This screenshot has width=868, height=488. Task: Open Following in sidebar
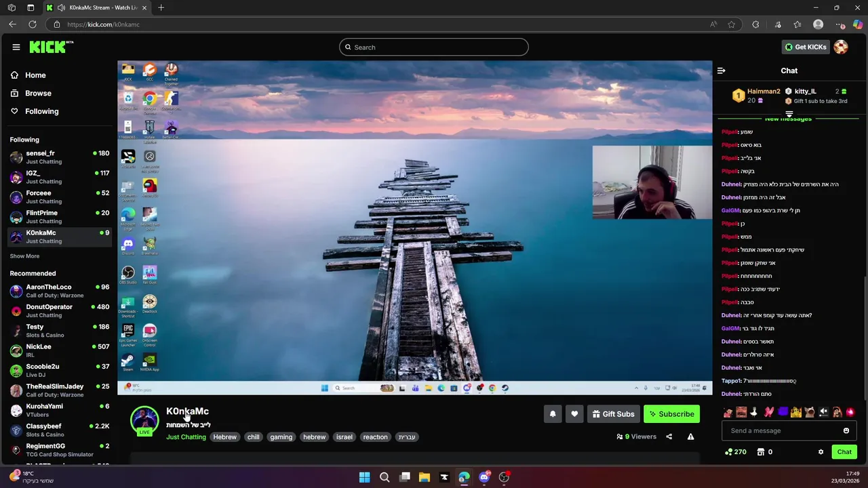pyautogui.click(x=35, y=111)
